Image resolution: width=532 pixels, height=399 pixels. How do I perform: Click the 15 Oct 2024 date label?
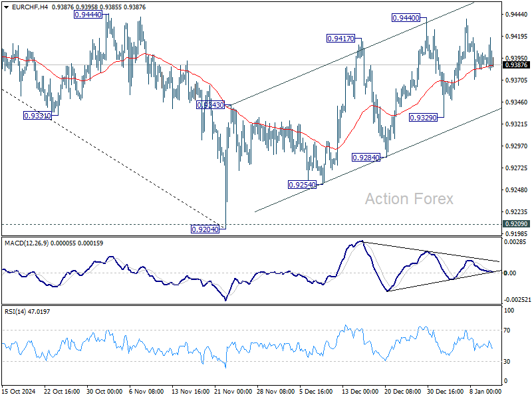pos(19,393)
